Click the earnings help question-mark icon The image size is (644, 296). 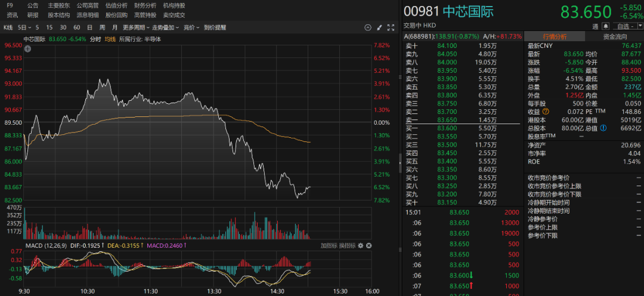[x=546, y=112]
